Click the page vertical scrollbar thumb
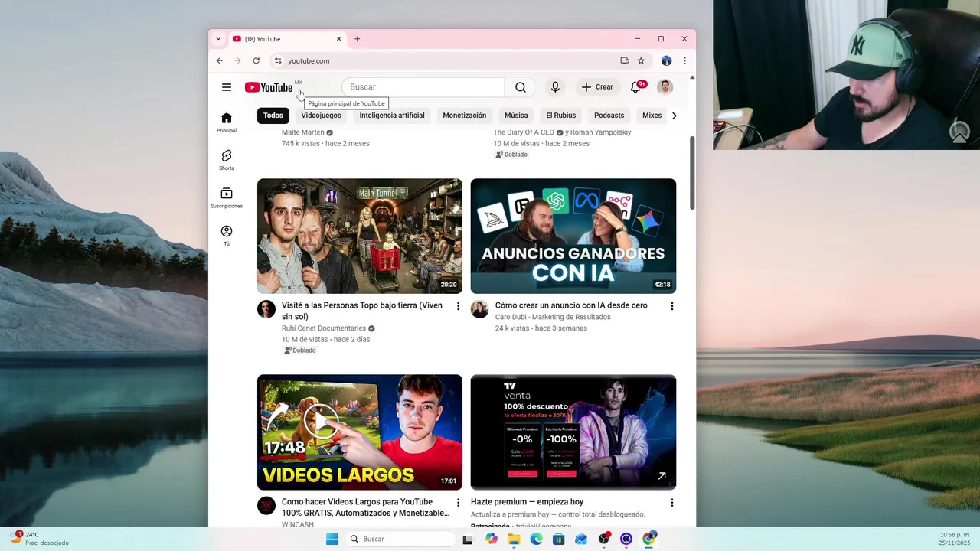 [692, 172]
